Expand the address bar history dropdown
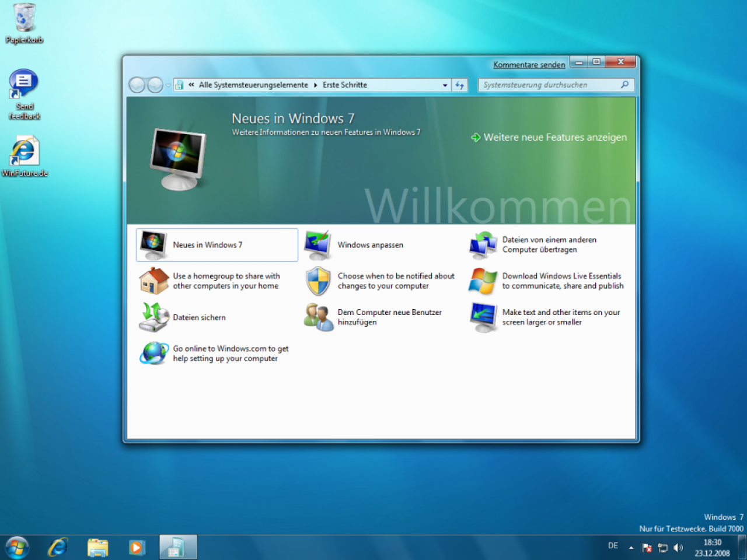Image resolution: width=747 pixels, height=560 pixels. (445, 85)
